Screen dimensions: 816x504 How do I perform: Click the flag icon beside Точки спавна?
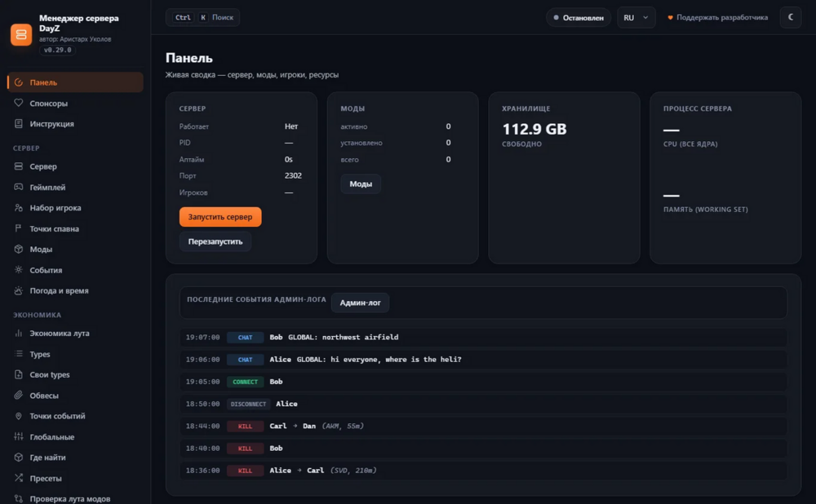click(19, 228)
